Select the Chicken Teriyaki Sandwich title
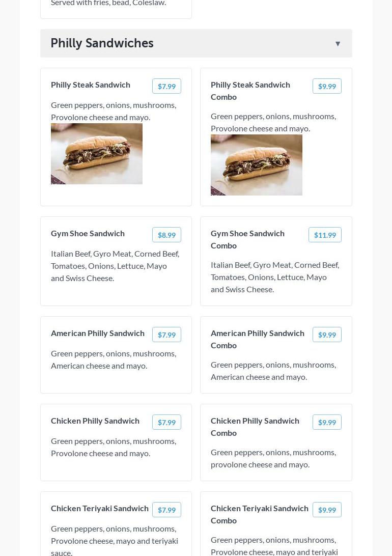 coord(100,508)
